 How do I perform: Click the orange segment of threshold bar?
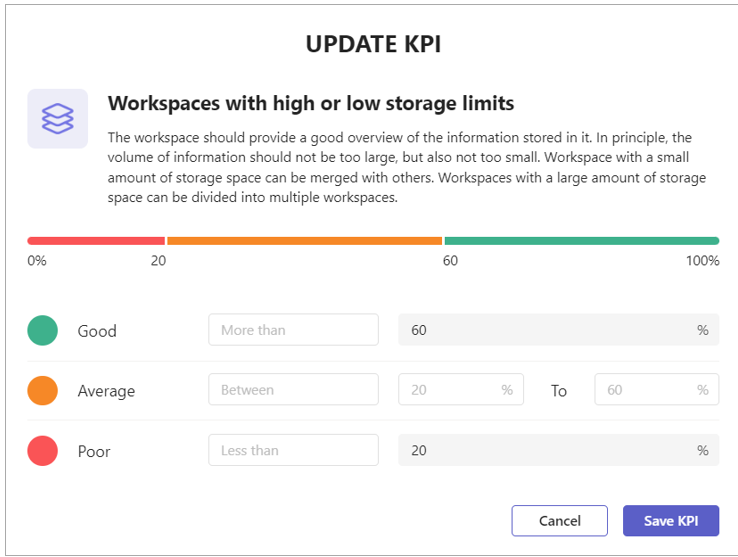[305, 241]
